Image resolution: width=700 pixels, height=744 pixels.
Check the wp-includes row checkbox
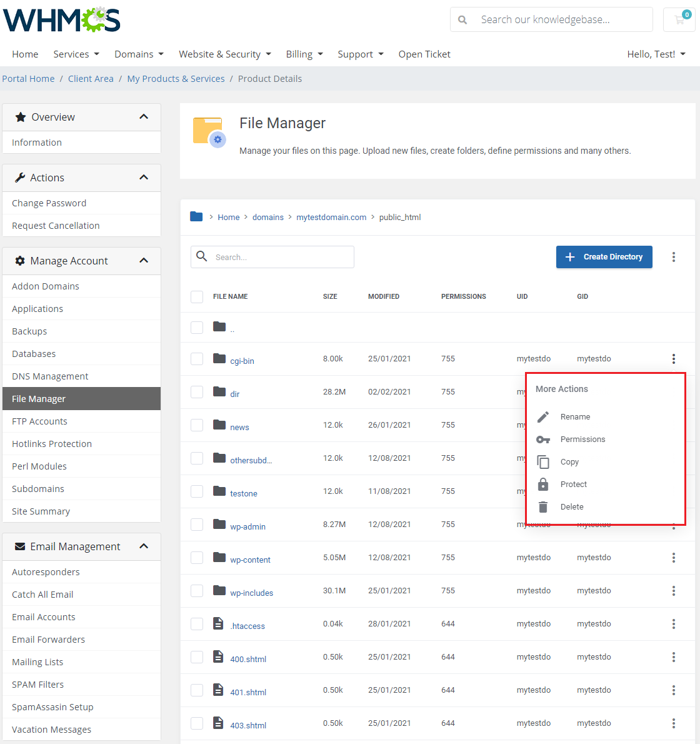point(197,591)
